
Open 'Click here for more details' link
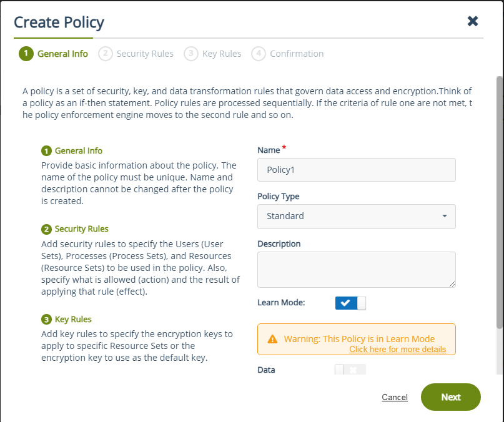[397, 349]
